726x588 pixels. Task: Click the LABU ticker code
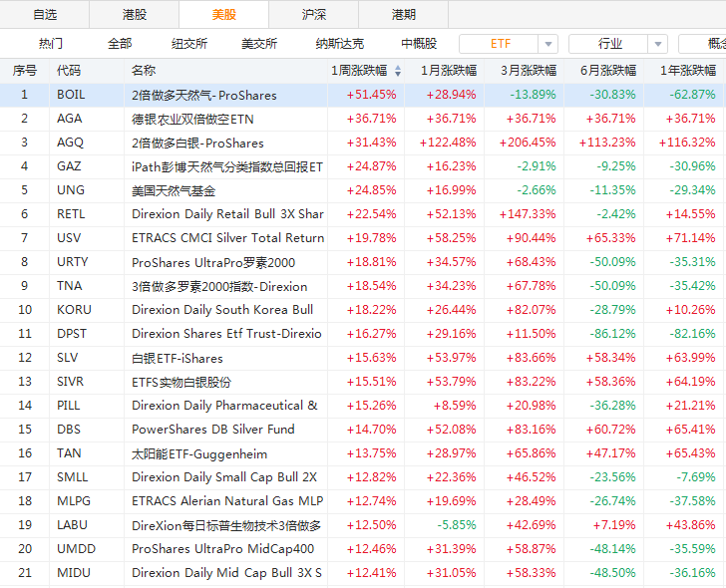point(72,524)
